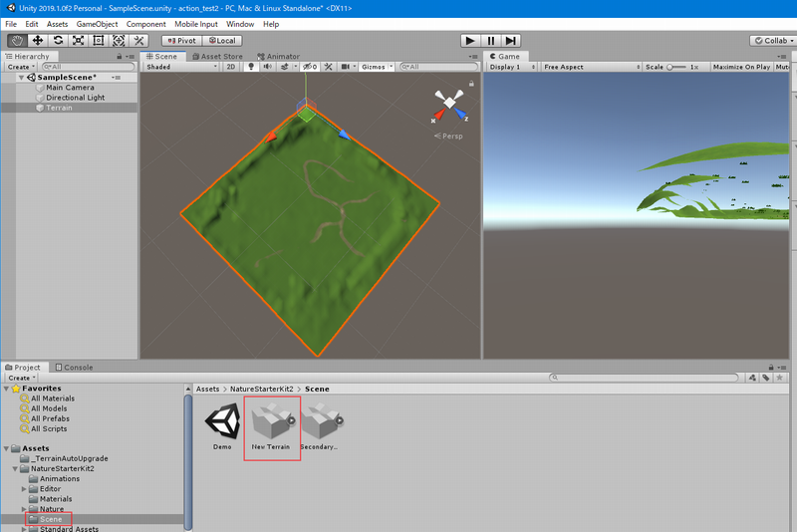Select Main Camera in Hierarchy
797x532 pixels.
(70, 88)
